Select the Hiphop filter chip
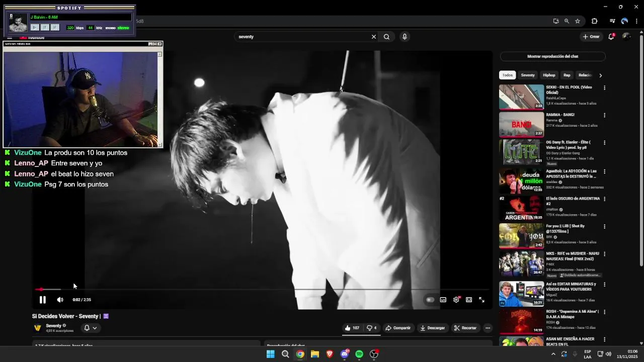Image resolution: width=644 pixels, height=362 pixels. coord(549,75)
